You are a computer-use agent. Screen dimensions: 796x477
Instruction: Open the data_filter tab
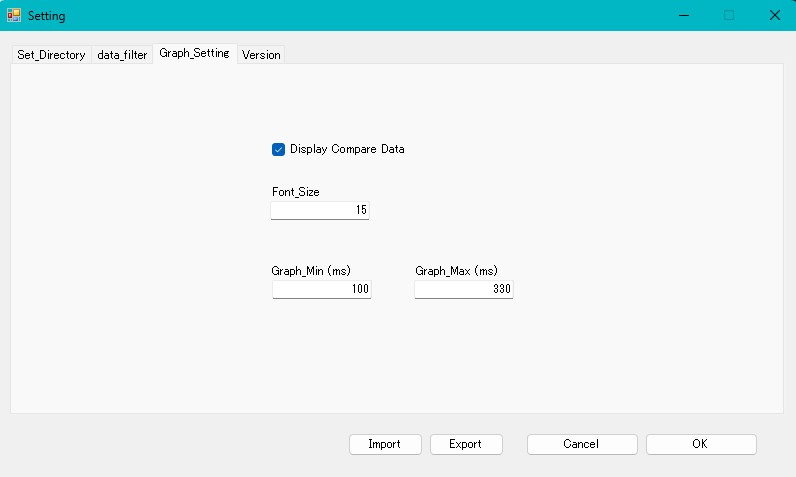[x=122, y=55]
